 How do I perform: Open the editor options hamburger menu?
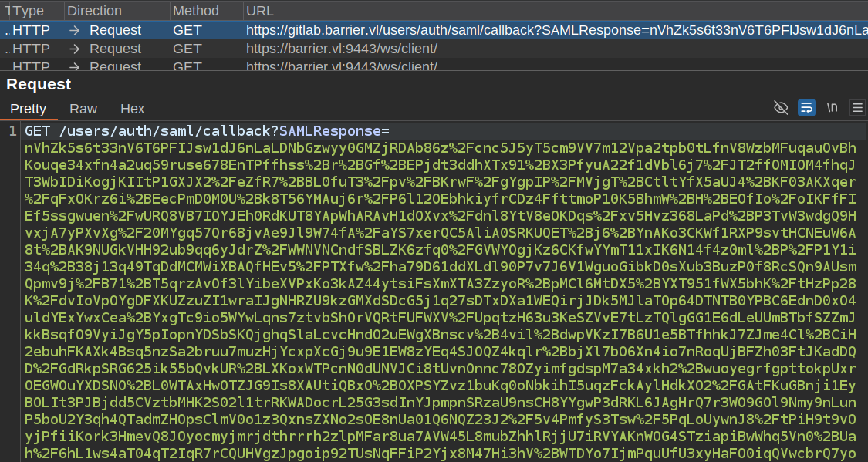(x=856, y=107)
